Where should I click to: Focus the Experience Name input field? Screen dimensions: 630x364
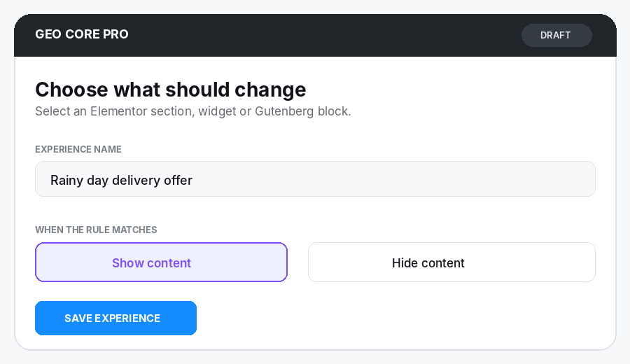tap(315, 179)
